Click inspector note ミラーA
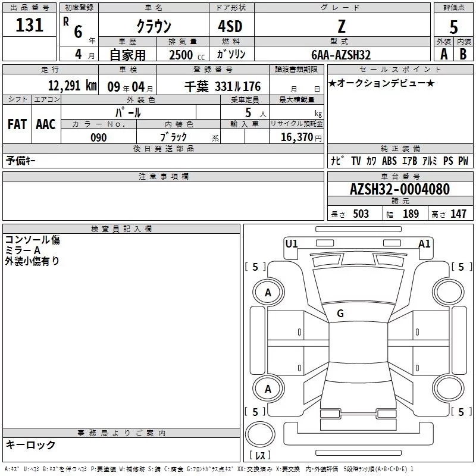The width and height of the screenshot is (476, 476). [23, 250]
